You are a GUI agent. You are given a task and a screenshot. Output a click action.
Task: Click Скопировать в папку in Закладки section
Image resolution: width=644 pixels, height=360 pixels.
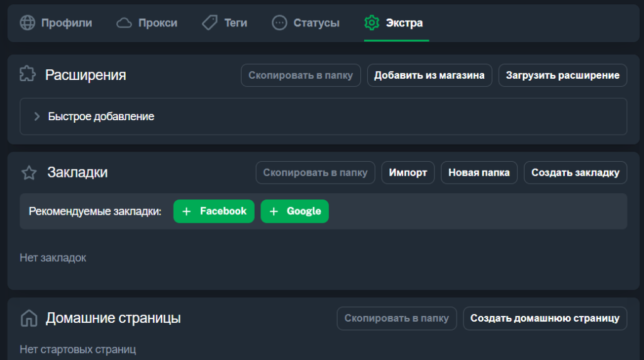(315, 172)
